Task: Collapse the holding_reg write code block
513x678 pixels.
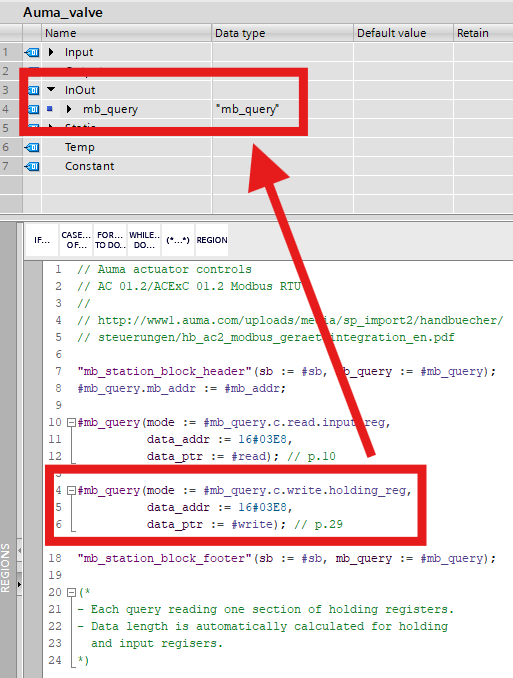Action: [72, 490]
